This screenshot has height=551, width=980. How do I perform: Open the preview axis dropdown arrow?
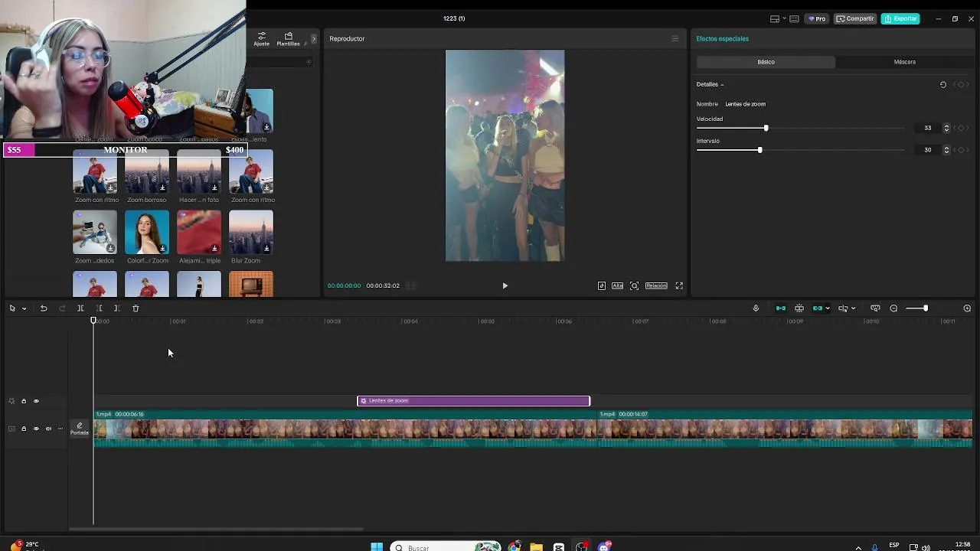pyautogui.click(x=853, y=308)
